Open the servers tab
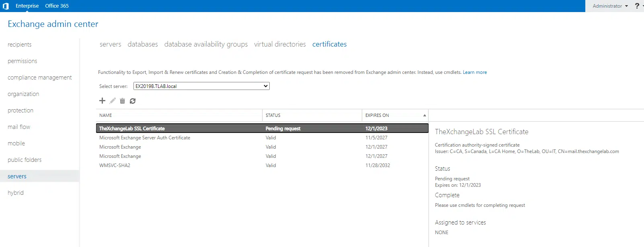The height and width of the screenshot is (247, 644). pos(111,44)
